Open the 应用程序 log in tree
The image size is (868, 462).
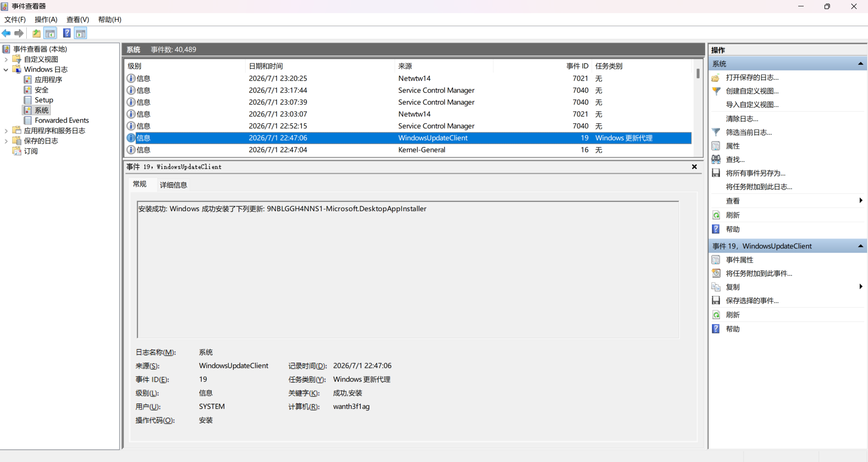click(x=48, y=79)
